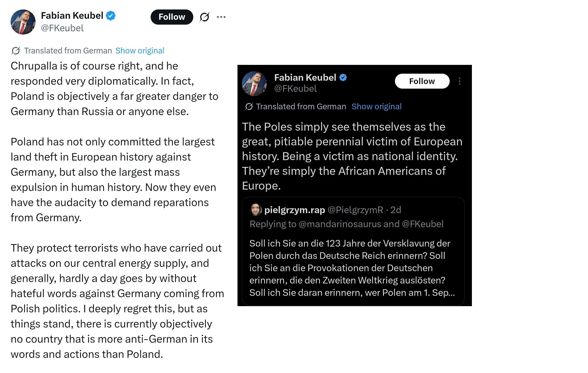
Task: Follow Fabian Keubel in the light post
Action: click(172, 17)
